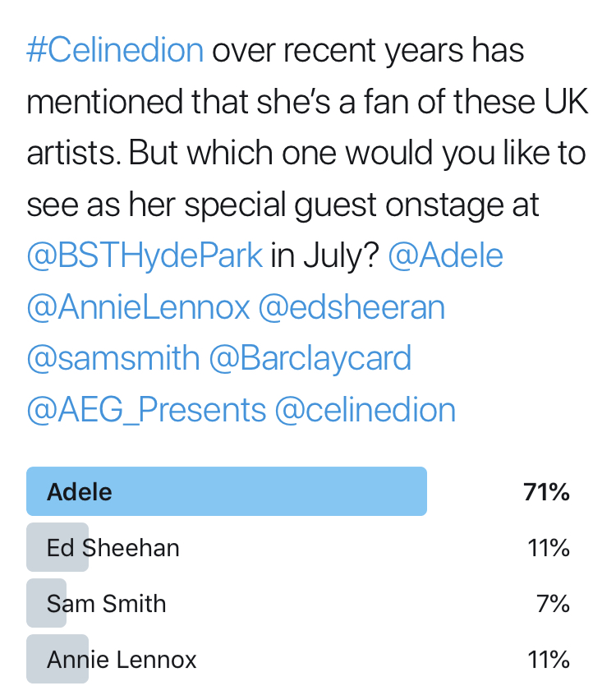Screen dimensions: 616x695
Task: Choose the Sam Smith poll option
Action: 106,604
